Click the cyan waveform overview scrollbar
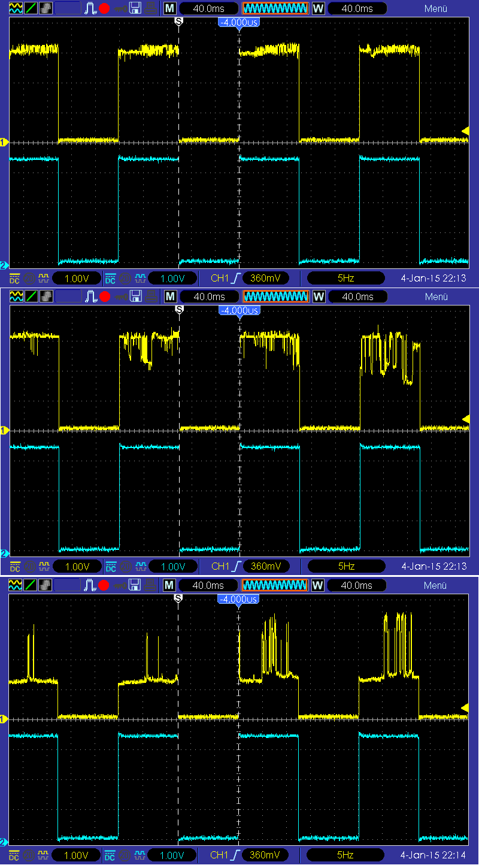The width and height of the screenshot is (479, 868). 274,8
